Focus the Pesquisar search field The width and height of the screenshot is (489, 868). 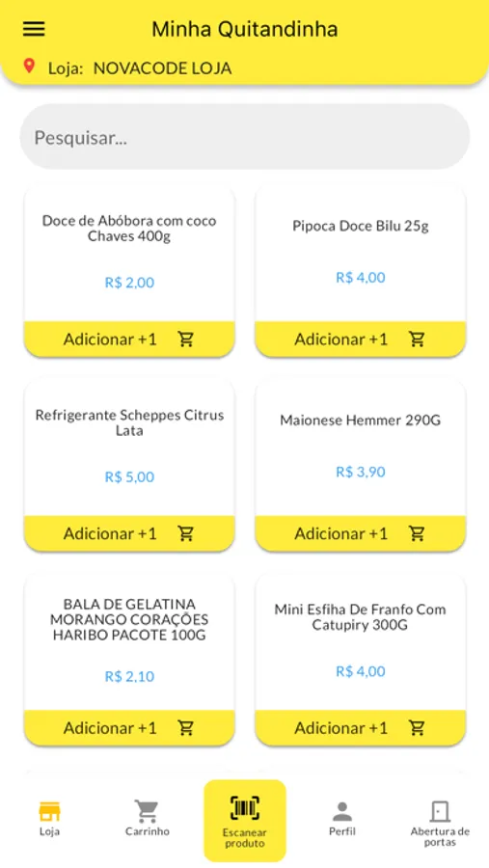click(245, 137)
